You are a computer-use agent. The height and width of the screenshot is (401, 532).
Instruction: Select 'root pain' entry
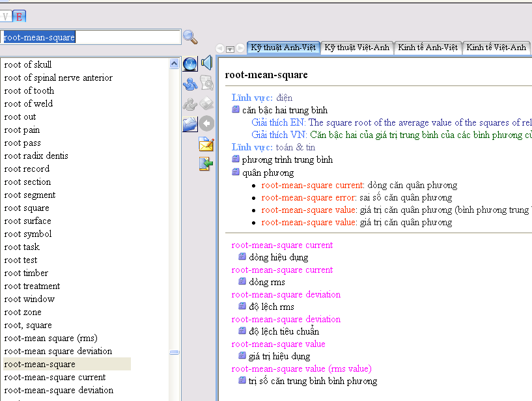[x=22, y=130]
